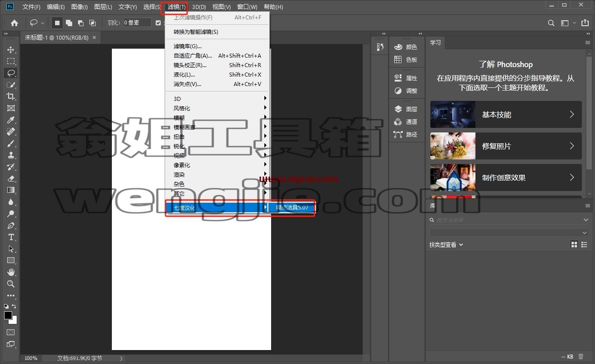Open the 制作创意效果 tutorial card
This screenshot has height=364, width=595.
point(506,177)
